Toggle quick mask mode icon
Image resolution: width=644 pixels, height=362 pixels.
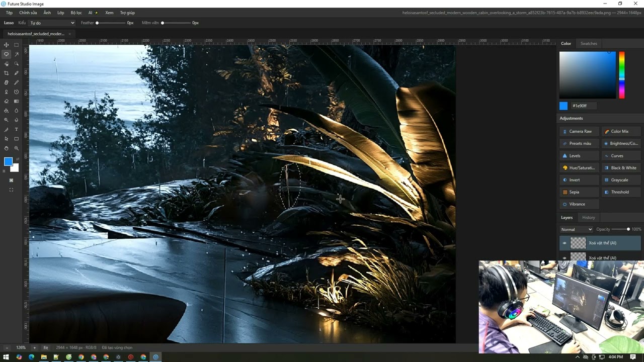coord(11,180)
